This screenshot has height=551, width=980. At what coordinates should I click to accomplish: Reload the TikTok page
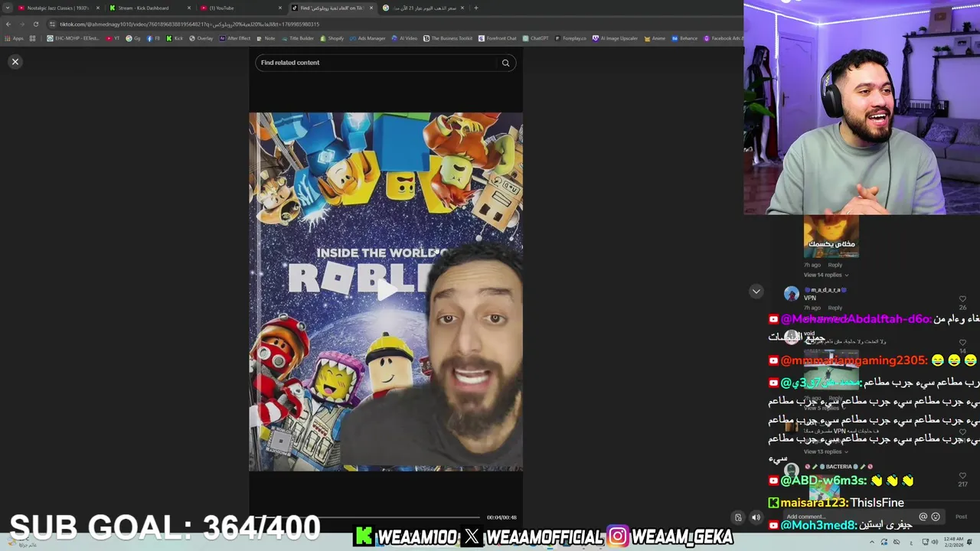[x=35, y=24]
